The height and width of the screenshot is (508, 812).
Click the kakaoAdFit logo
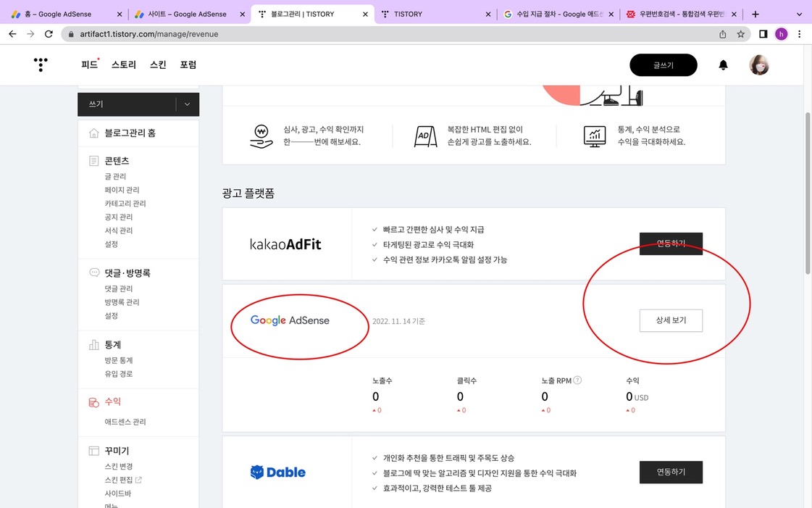click(x=285, y=244)
